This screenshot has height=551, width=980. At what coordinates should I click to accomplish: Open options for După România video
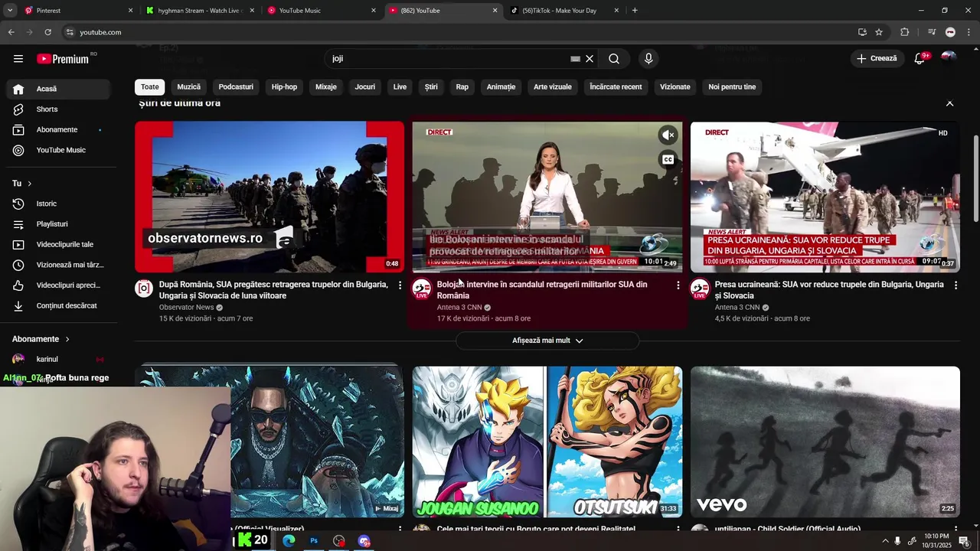[x=400, y=285]
